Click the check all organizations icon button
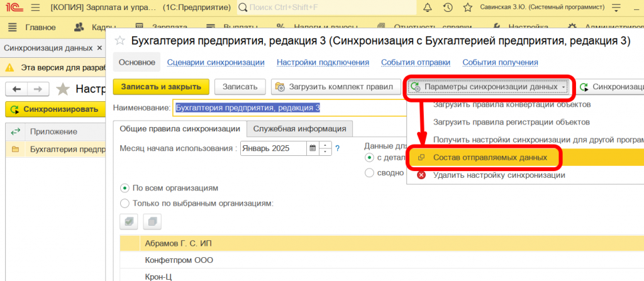Image resolution: width=644 pixels, height=281 pixels. click(129, 221)
